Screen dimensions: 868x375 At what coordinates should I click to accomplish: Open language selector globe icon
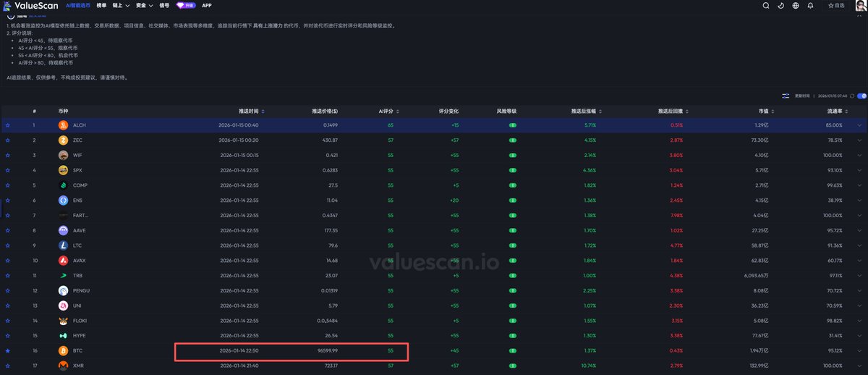pyautogui.click(x=796, y=5)
